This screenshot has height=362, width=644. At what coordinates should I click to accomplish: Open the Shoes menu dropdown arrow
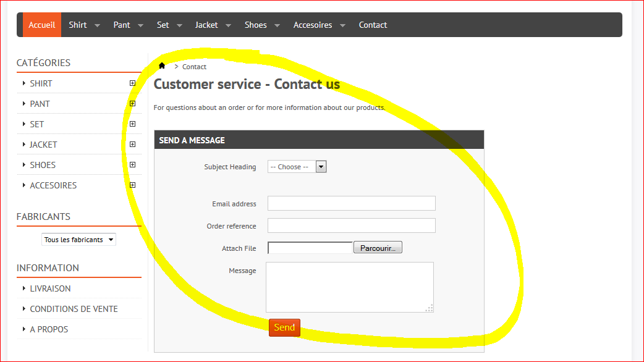click(278, 25)
